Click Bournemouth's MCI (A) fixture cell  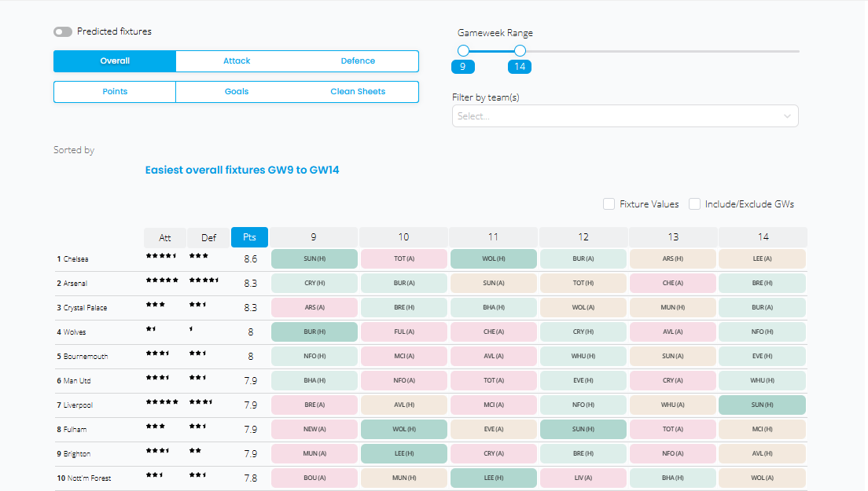404,356
